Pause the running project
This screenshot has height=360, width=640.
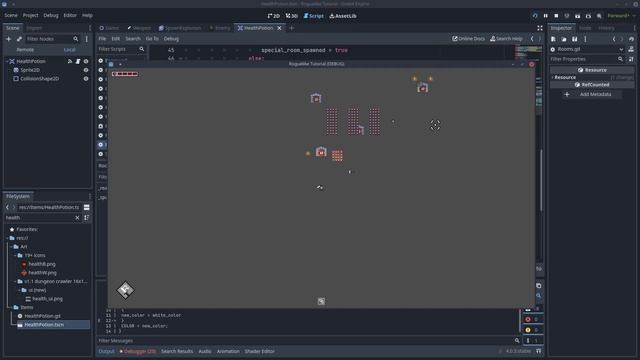coord(546,16)
